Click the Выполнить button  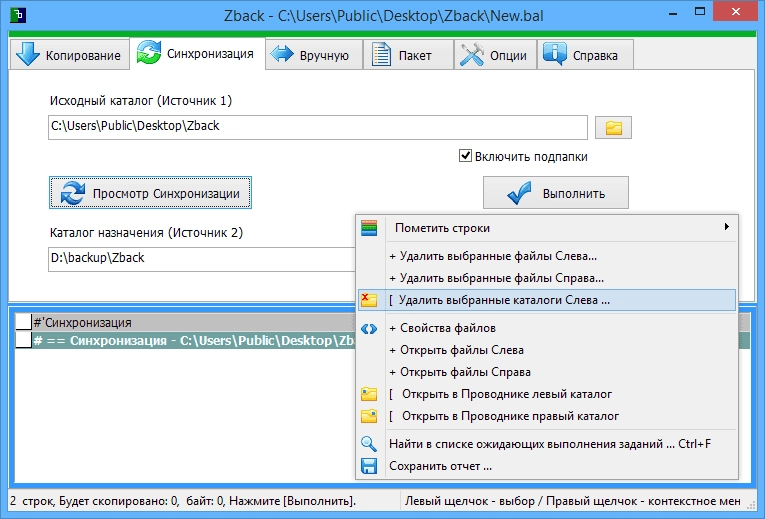tap(556, 193)
